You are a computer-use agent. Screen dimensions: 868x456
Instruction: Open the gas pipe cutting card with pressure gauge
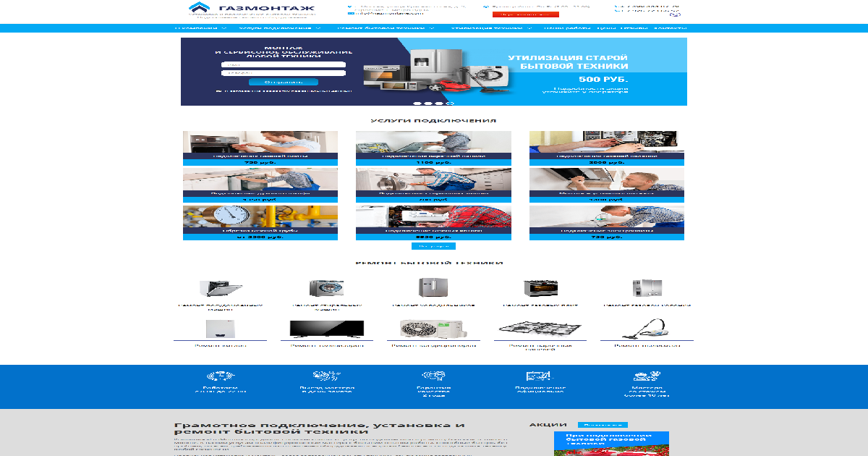[260, 223]
